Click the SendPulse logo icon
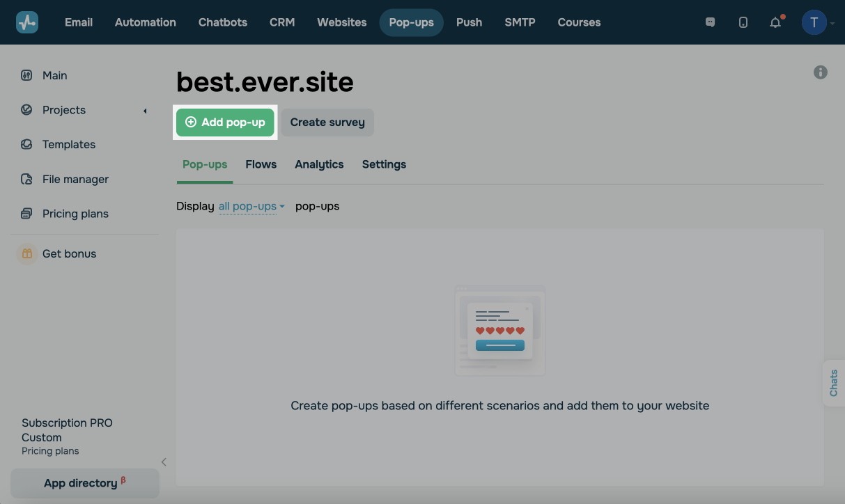The height and width of the screenshot is (504, 845). pos(27,22)
